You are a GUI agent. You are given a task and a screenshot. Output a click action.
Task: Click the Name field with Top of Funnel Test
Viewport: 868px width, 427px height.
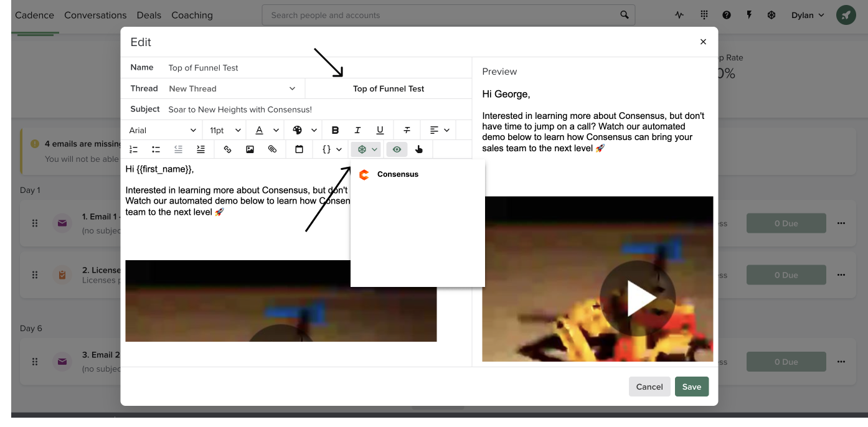pyautogui.click(x=318, y=68)
